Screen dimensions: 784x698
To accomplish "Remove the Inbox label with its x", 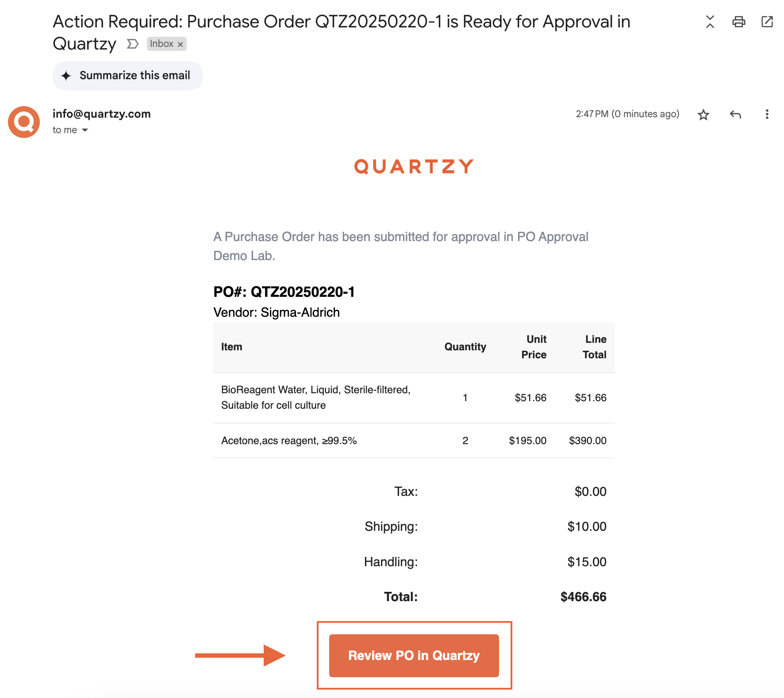I will (180, 44).
